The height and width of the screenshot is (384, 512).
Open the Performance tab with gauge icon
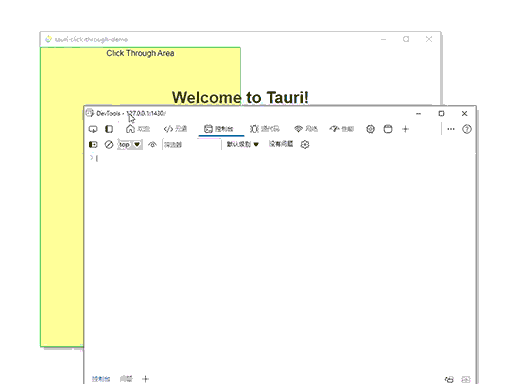coord(342,129)
